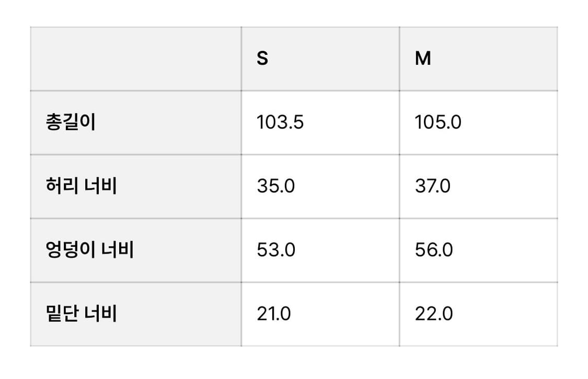588x379 pixels.
Task: Click the M size column header
Action: click(x=423, y=59)
